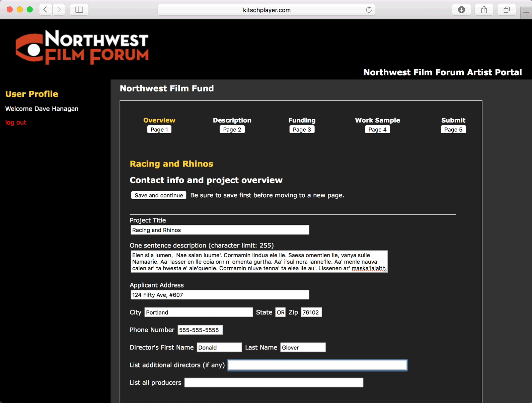532x403 pixels.
Task: Click the State field with OR
Action: coord(280,312)
